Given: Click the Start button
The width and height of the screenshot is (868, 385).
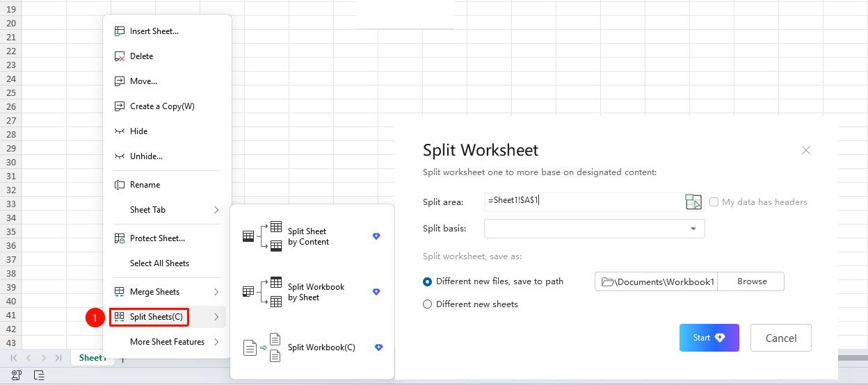Looking at the screenshot, I should (x=709, y=338).
